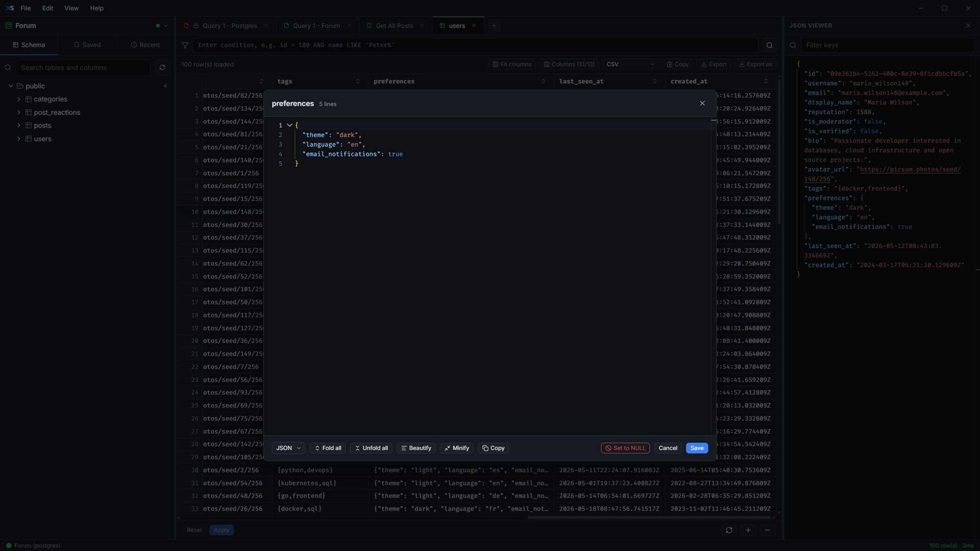Sort by the tags column
Viewport: 980px width, 551px height.
click(x=358, y=81)
